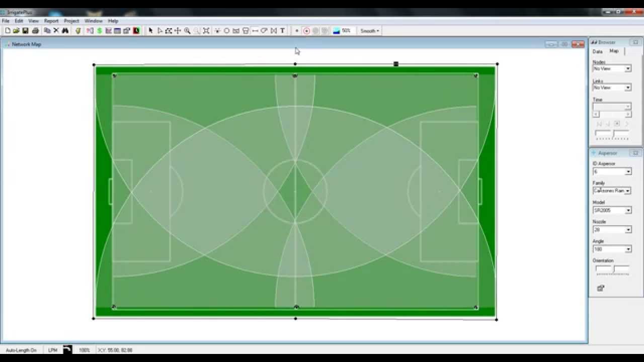Open the Help menu
Image resolution: width=644 pixels, height=362 pixels.
(x=113, y=21)
